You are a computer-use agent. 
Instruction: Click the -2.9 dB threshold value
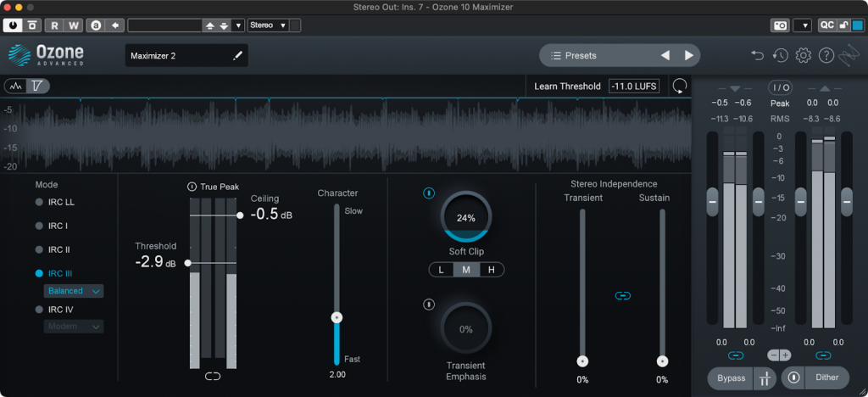pos(155,262)
